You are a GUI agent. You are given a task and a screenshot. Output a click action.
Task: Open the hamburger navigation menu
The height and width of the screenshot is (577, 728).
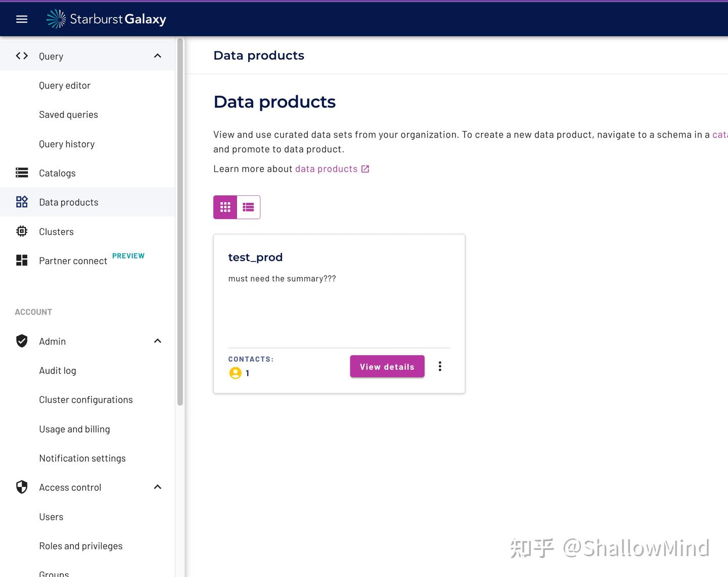click(22, 19)
